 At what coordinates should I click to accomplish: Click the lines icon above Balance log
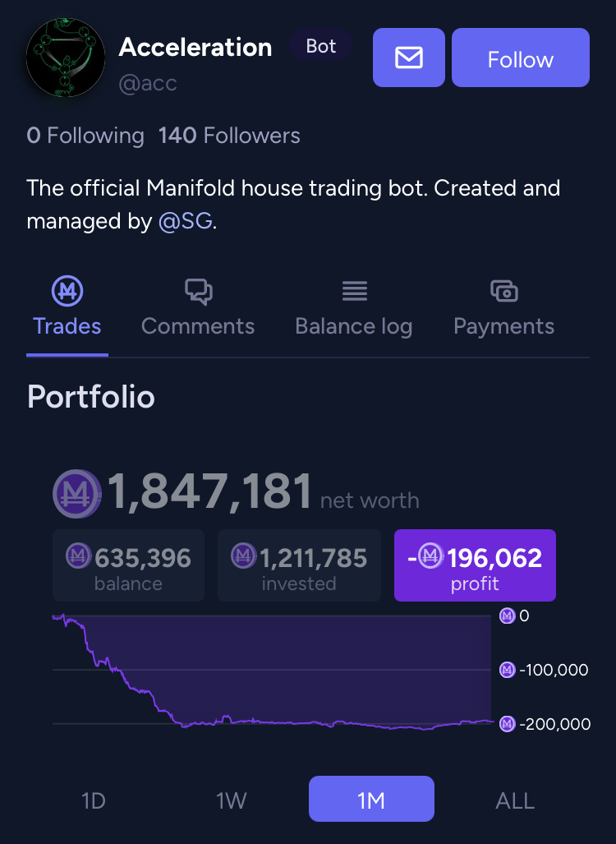click(x=355, y=291)
